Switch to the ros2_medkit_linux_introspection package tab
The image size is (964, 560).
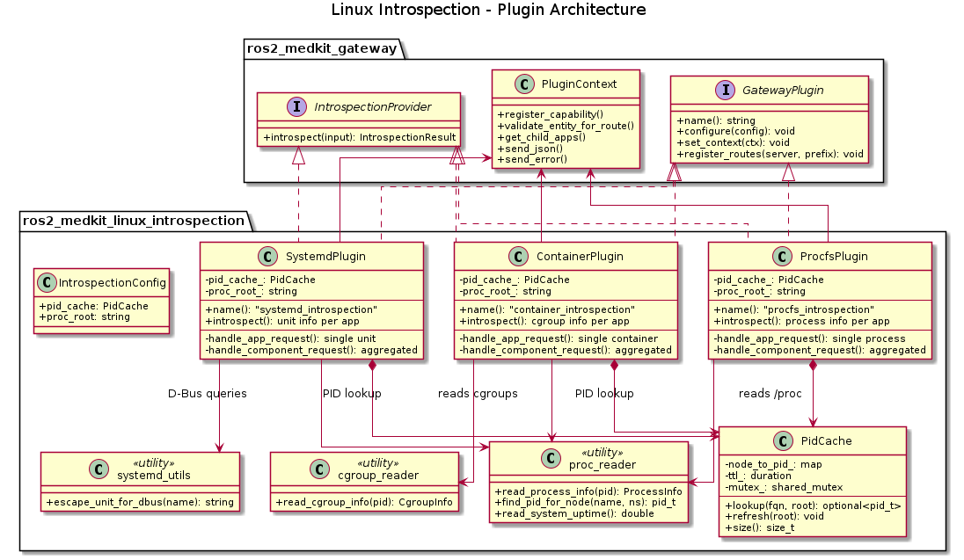click(x=133, y=222)
